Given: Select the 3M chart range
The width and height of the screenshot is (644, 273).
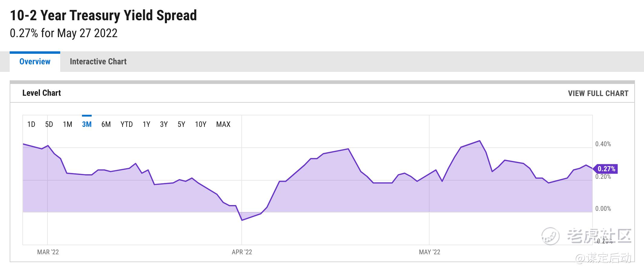Looking at the screenshot, I should (x=87, y=124).
